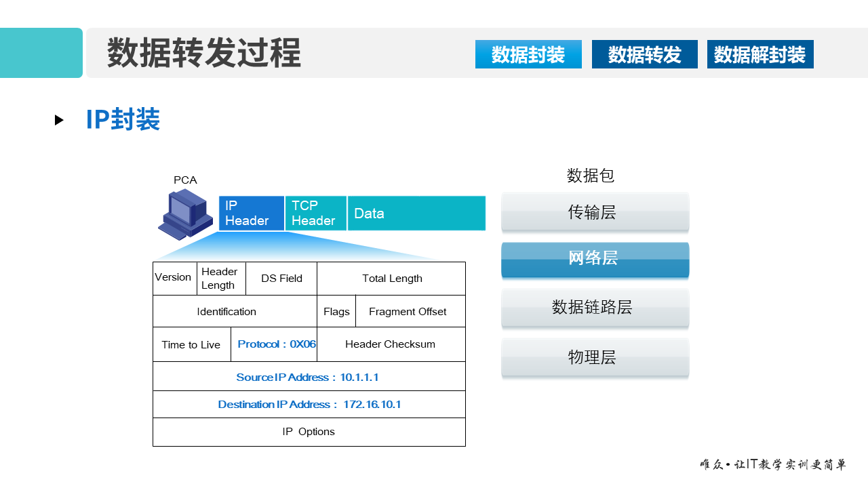This screenshot has height=488, width=868.
Task: Click the Data block
Action: click(416, 213)
